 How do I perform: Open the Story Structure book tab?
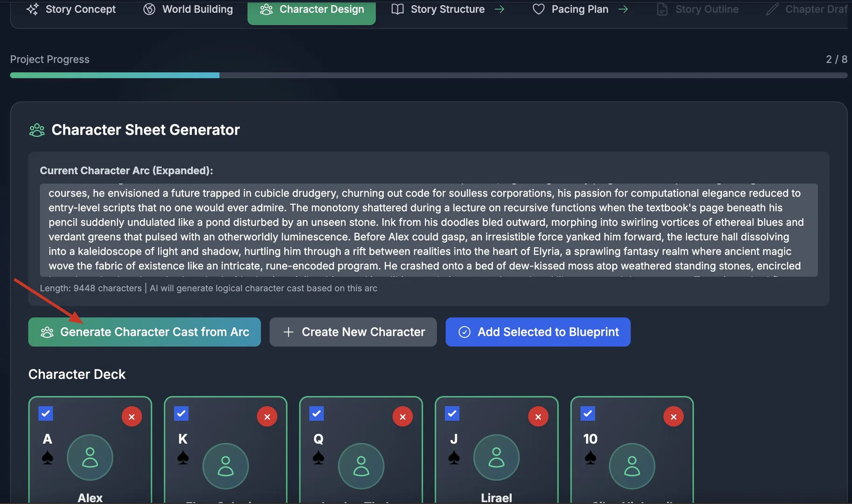[x=439, y=9]
